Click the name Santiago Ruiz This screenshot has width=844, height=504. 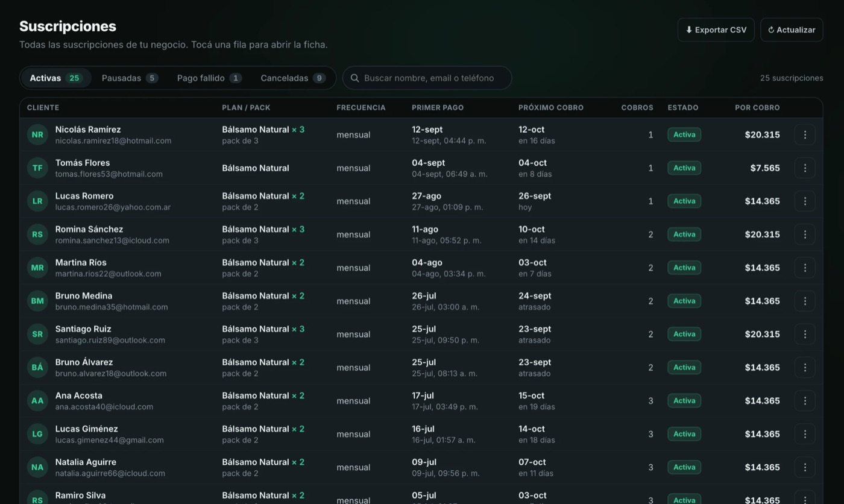coord(83,329)
